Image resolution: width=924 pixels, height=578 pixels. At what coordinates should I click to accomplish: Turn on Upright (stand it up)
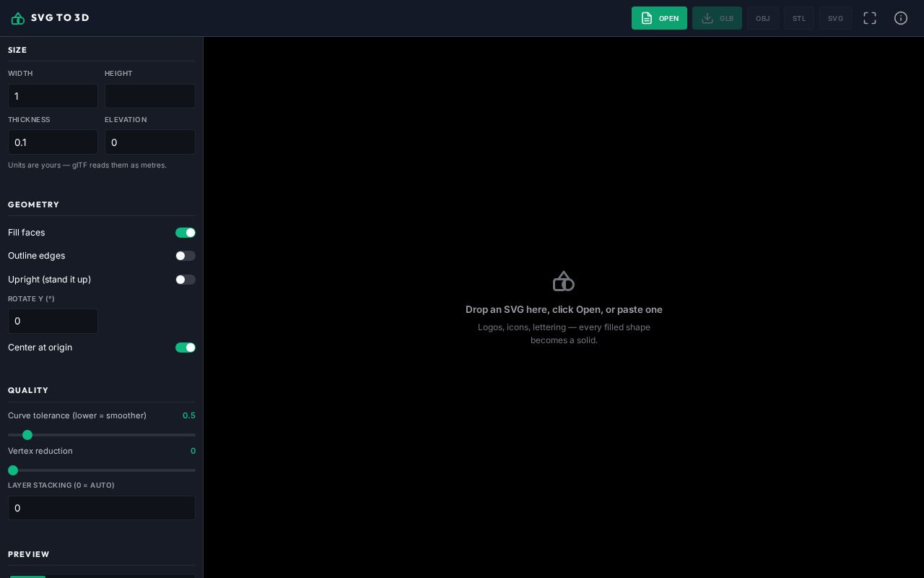(186, 280)
